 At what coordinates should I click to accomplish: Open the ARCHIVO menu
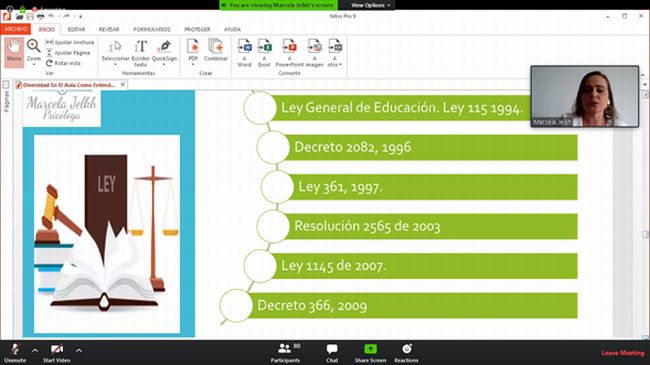(x=16, y=29)
